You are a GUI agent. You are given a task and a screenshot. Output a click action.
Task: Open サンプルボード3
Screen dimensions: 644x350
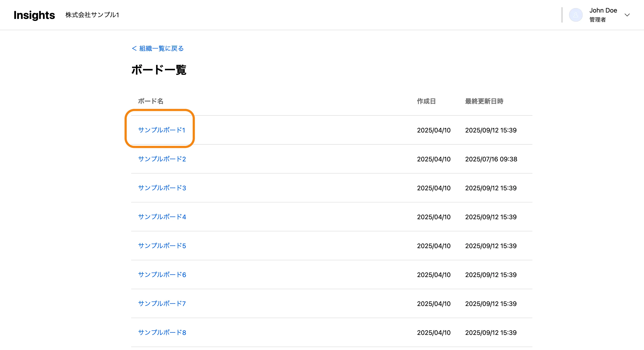(162, 188)
